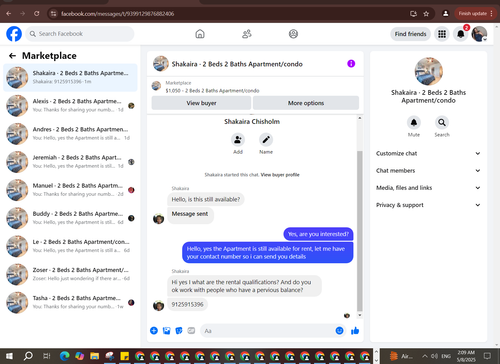Click the Finish update button in Chrome
Viewport: 500px width, 364px height.
[x=476, y=14]
